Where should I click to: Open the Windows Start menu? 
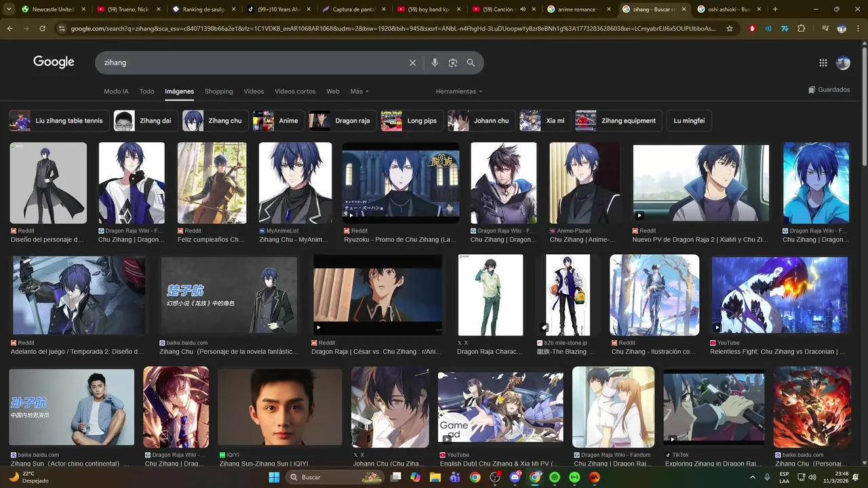coord(274,477)
